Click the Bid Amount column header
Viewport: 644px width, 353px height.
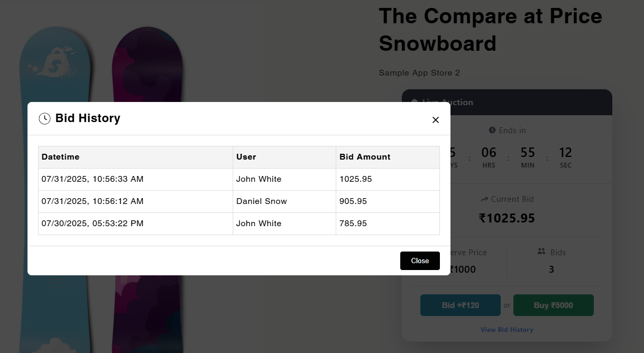[365, 157]
